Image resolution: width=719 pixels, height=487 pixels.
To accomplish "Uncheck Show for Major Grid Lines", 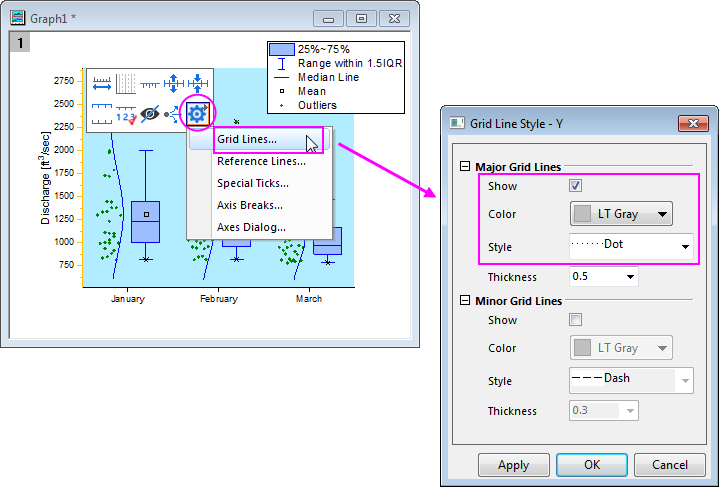I will tap(575, 186).
